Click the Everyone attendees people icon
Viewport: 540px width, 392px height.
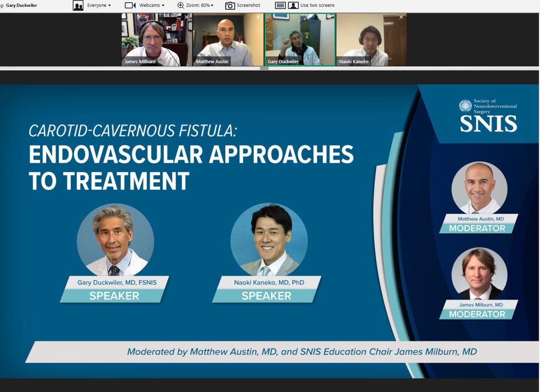(78, 5)
